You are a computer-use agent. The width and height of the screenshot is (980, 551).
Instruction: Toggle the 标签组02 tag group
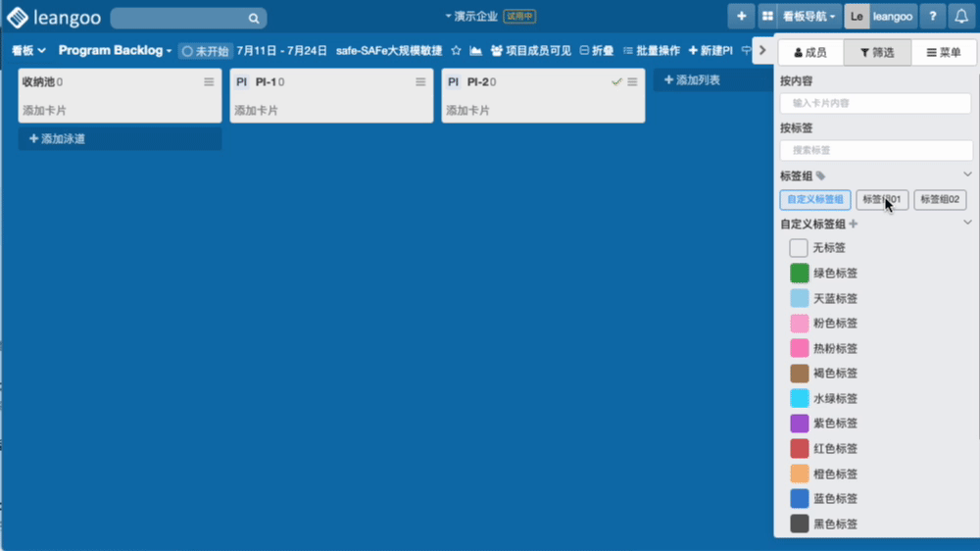click(940, 200)
